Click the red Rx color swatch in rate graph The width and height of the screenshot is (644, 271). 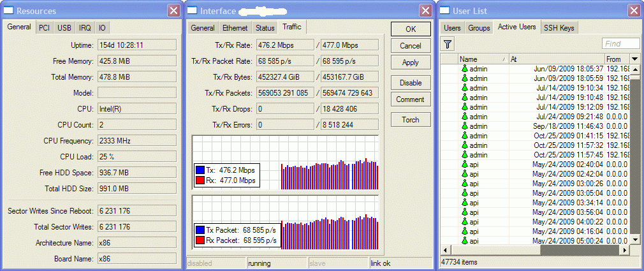(x=200, y=180)
